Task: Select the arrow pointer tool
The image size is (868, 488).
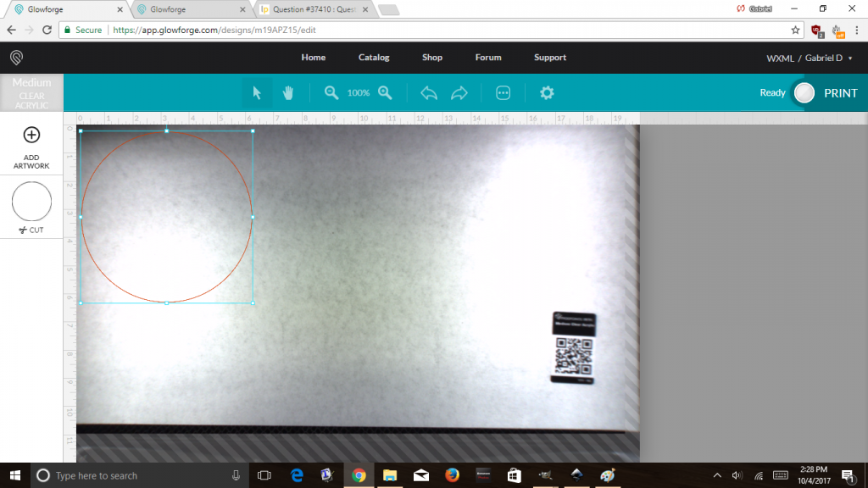Action: [255, 93]
